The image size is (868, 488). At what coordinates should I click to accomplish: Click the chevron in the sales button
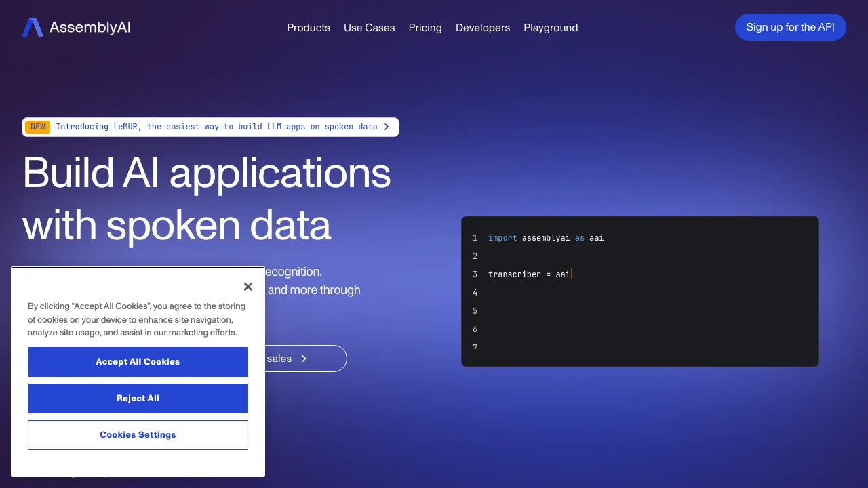coord(304,359)
